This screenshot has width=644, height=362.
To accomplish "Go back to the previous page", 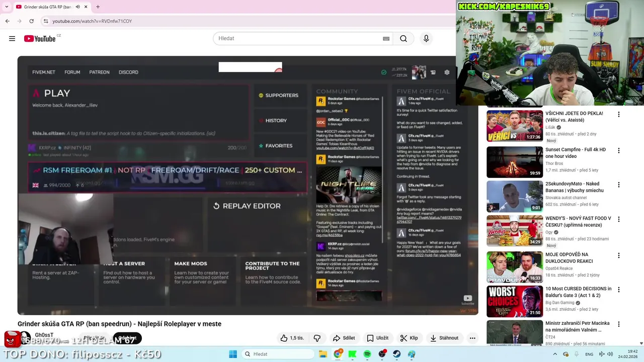I will tap(7, 21).
